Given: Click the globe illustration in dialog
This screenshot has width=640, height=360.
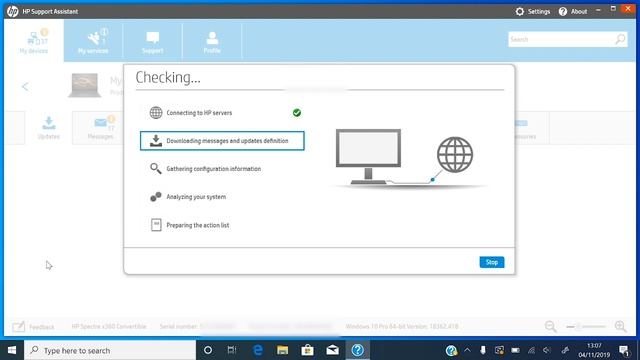Looking at the screenshot, I should 455,155.
